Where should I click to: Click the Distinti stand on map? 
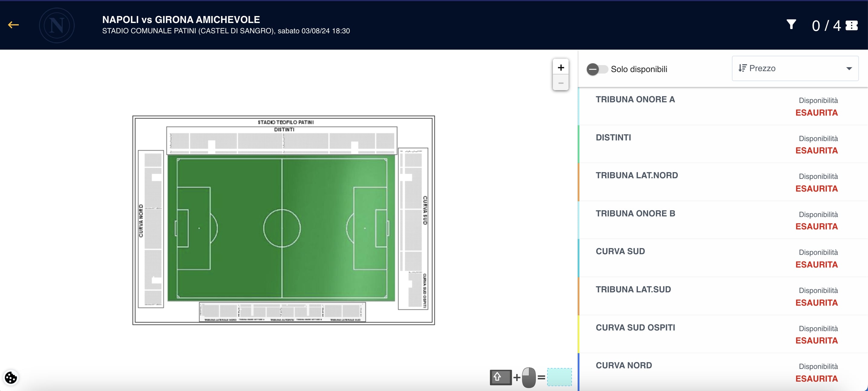point(282,141)
